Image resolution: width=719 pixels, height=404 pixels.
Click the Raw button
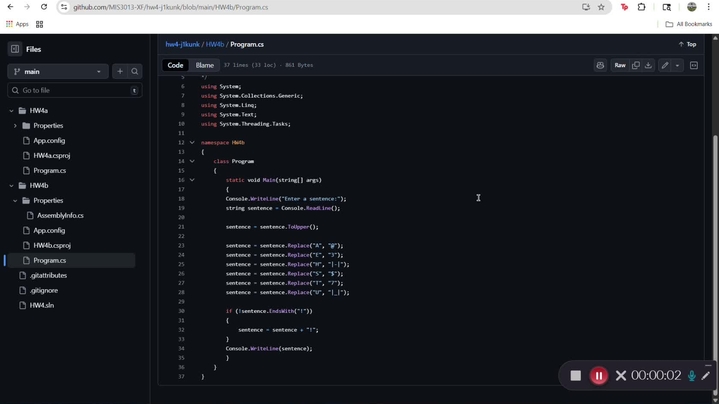pyautogui.click(x=620, y=65)
